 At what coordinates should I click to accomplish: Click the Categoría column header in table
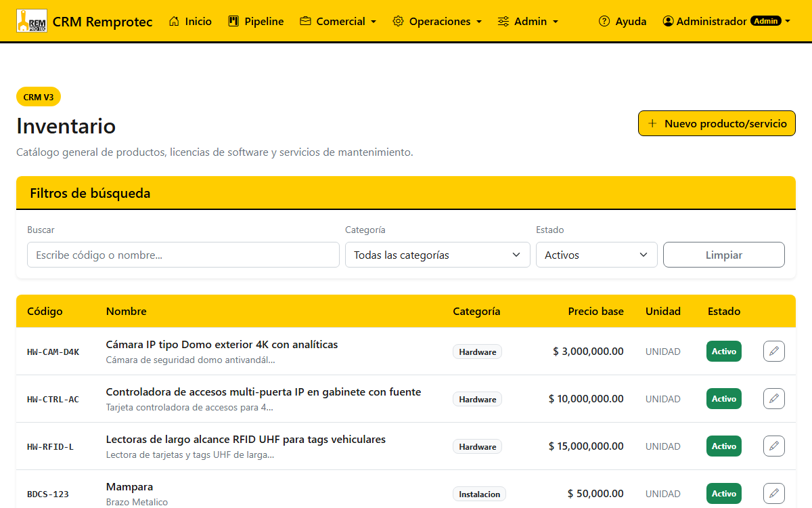tap(476, 311)
